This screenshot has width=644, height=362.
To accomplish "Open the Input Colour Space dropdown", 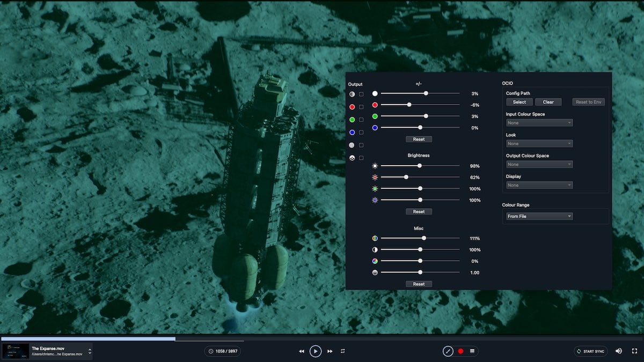I will pos(539,123).
